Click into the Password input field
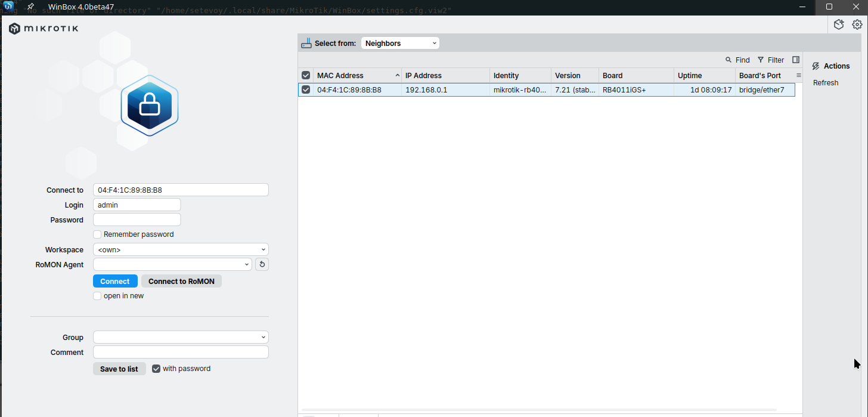868x417 pixels. coord(137,220)
